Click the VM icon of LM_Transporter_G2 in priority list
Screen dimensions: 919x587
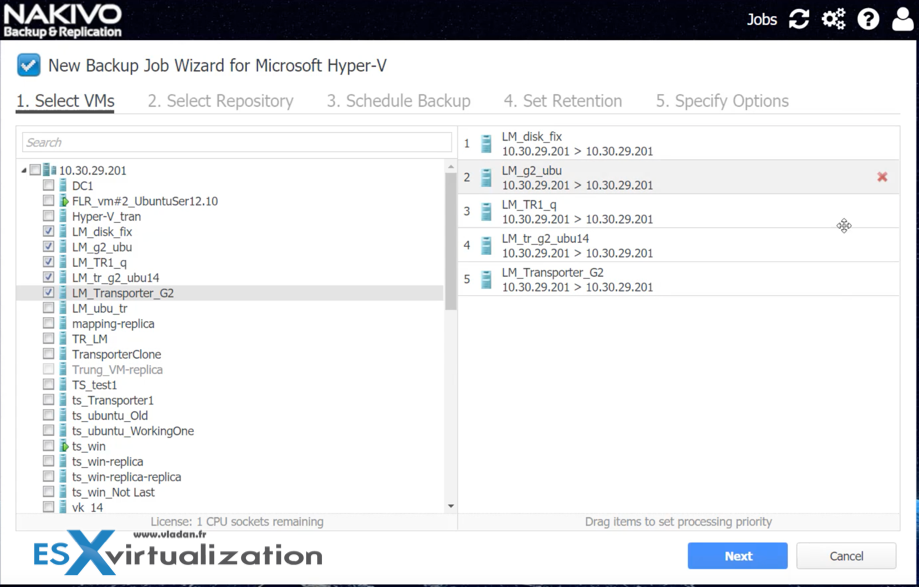(486, 279)
